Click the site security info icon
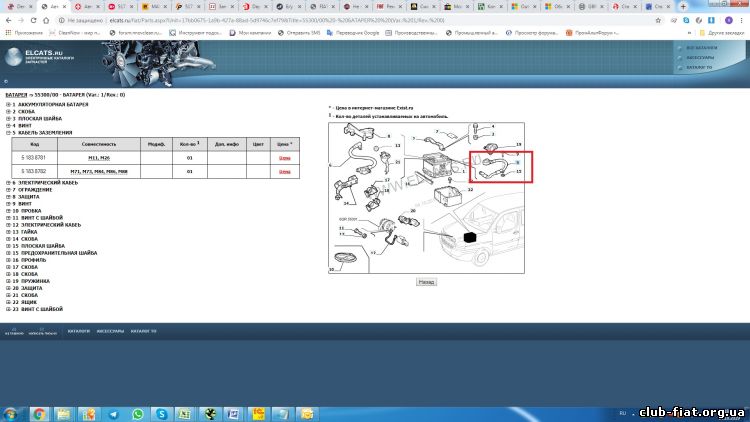 61,21
